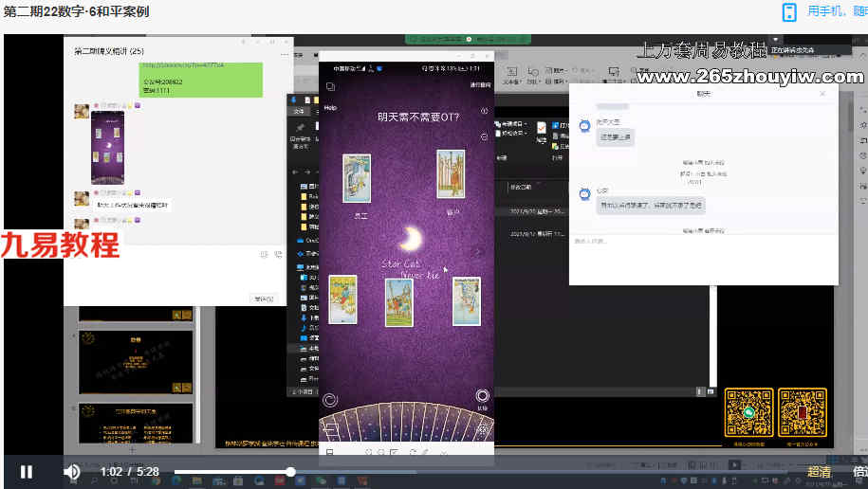Image resolution: width=868 pixels, height=489 pixels.
Task: Select the middle slide thumbnail in slide panel
Action: click(136, 362)
